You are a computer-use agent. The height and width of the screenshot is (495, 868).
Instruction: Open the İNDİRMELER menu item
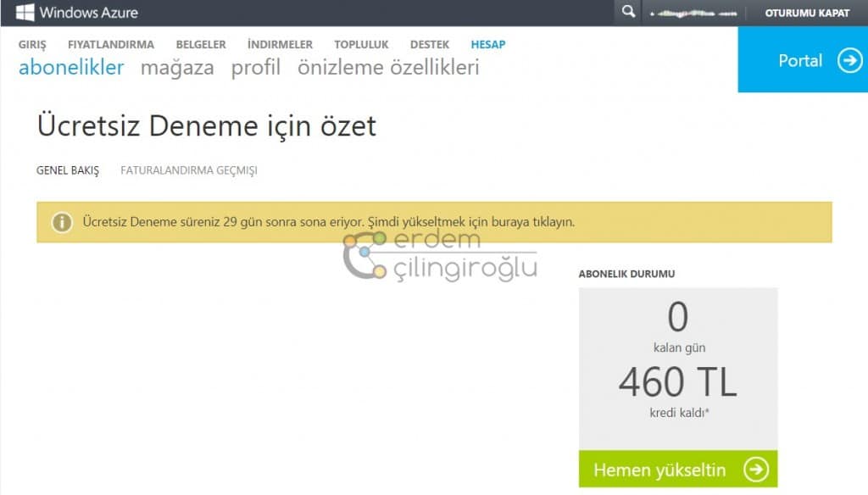coord(280,44)
